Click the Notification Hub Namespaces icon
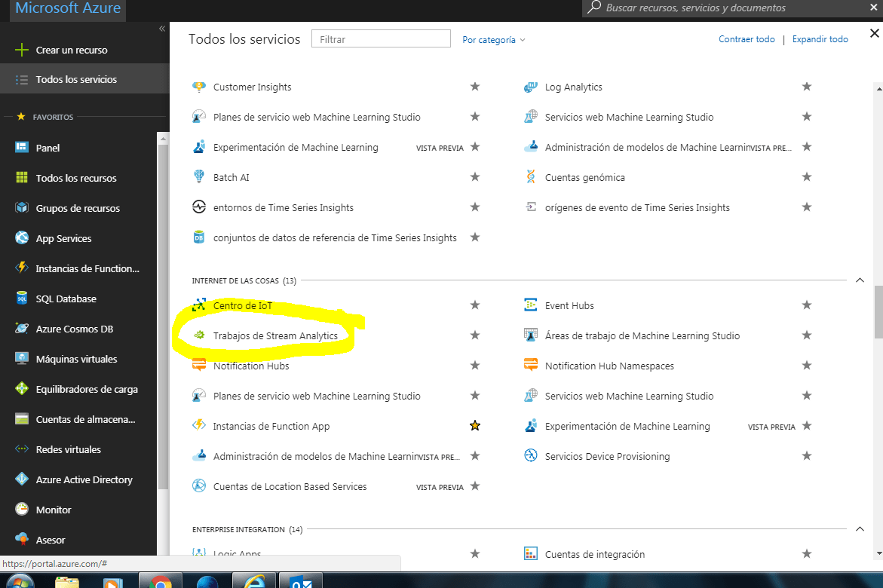The image size is (883, 588). point(530,365)
